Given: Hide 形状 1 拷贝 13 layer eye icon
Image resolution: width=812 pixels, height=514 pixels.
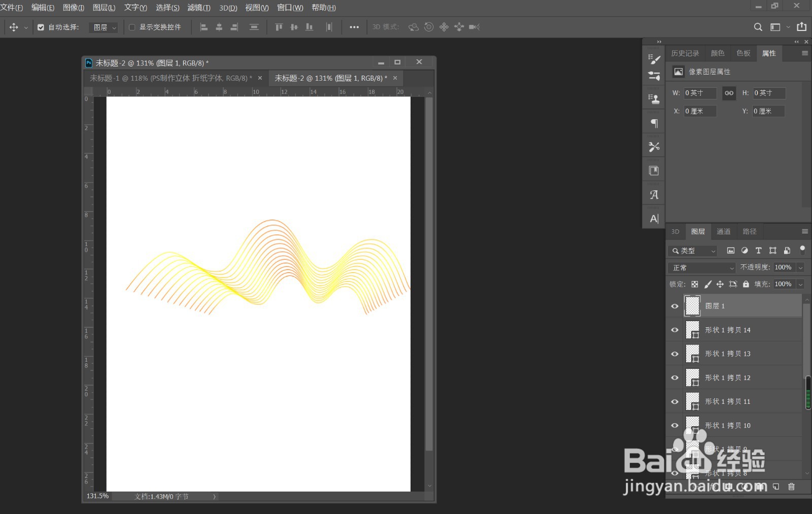Looking at the screenshot, I should click(674, 354).
